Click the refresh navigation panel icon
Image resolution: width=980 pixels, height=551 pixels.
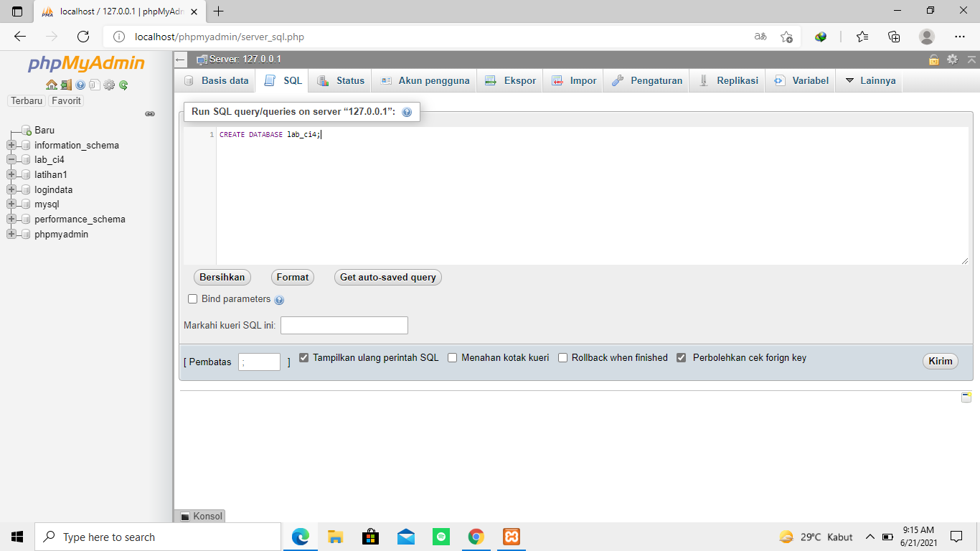pyautogui.click(x=123, y=85)
